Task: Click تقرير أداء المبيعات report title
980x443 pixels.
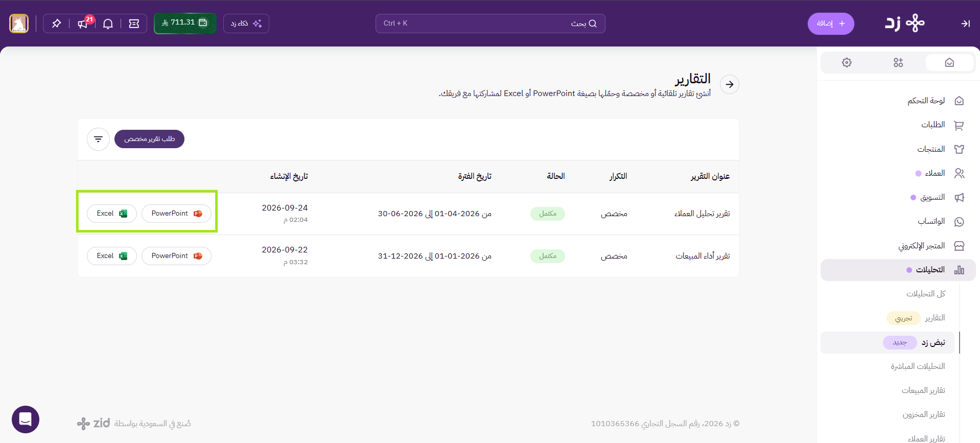Action: coord(703,256)
